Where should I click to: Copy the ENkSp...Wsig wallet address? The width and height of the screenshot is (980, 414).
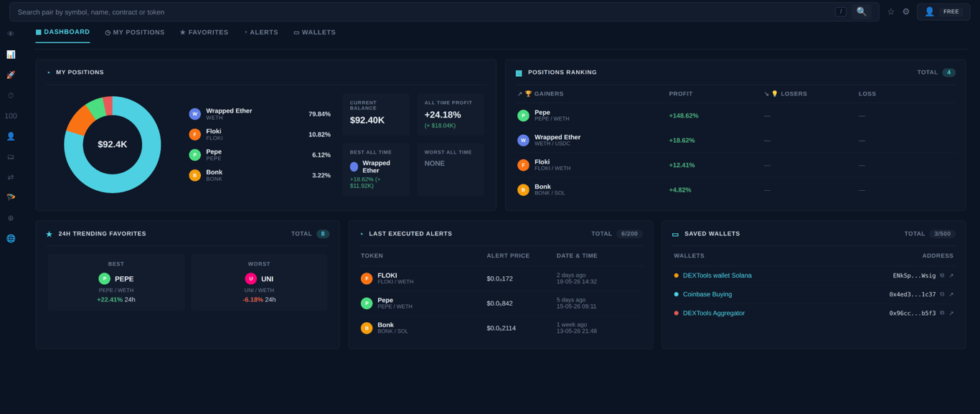pyautogui.click(x=942, y=276)
